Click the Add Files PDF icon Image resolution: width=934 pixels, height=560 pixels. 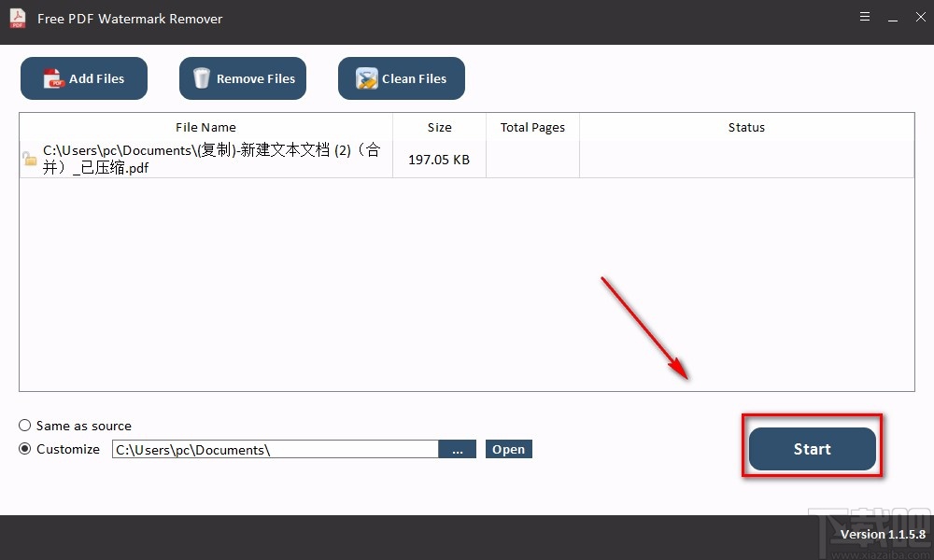pos(52,78)
